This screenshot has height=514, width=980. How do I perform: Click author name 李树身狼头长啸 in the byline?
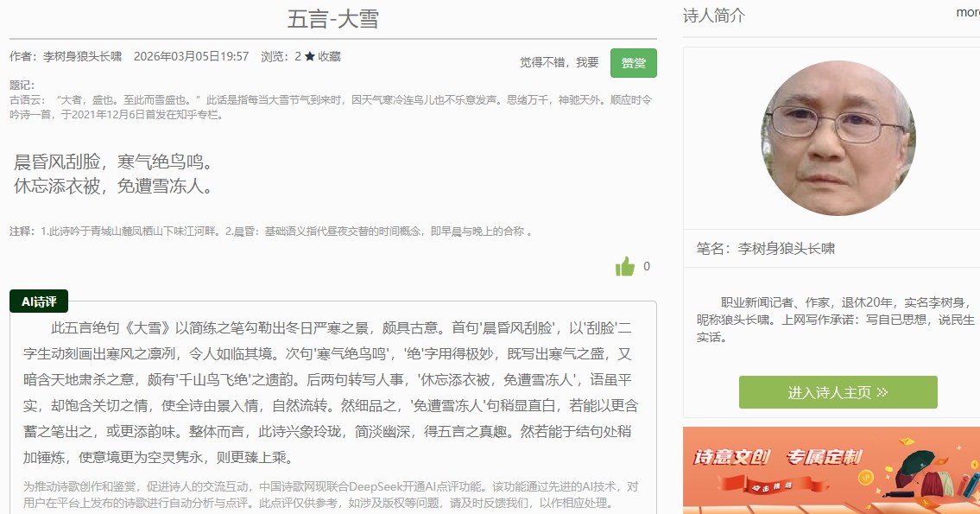coord(82,57)
